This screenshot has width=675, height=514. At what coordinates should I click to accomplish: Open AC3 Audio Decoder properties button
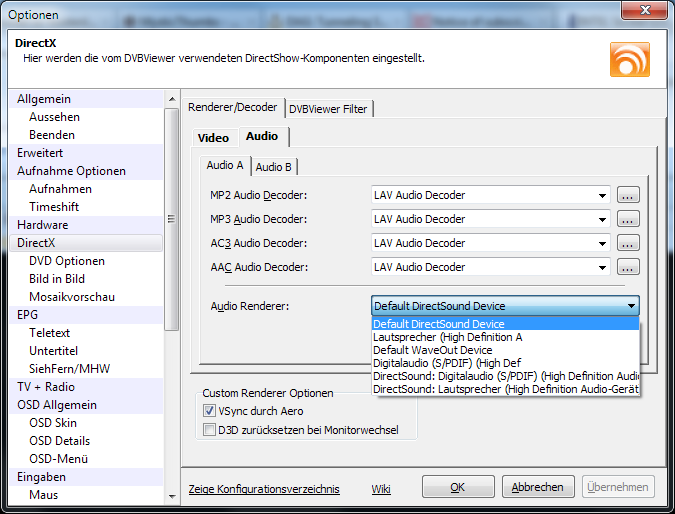[628, 243]
